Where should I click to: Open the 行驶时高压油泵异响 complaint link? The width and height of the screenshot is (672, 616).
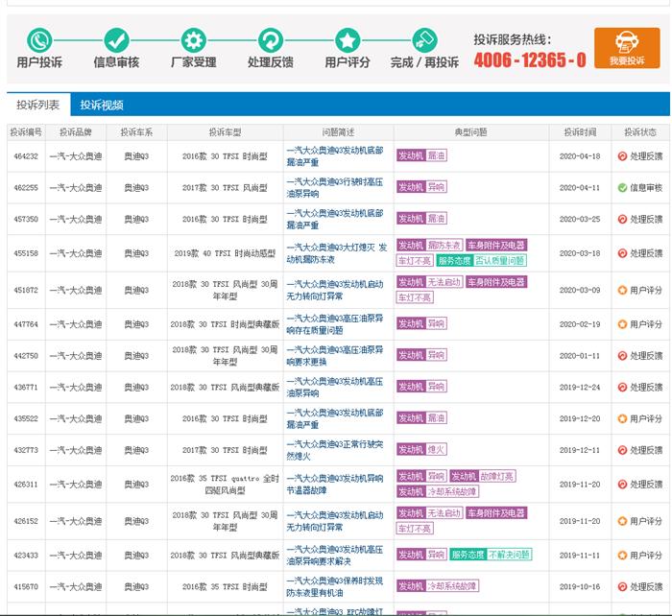335,188
